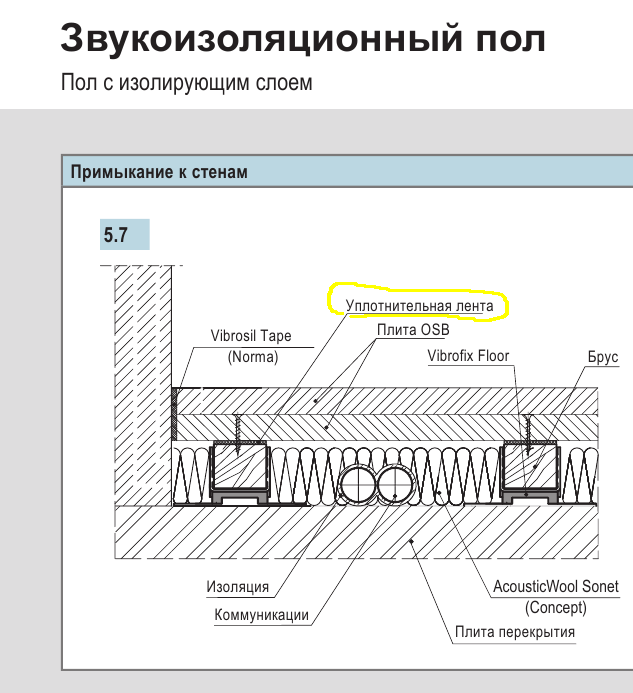Click the "Плита OSB" label

coord(413,330)
